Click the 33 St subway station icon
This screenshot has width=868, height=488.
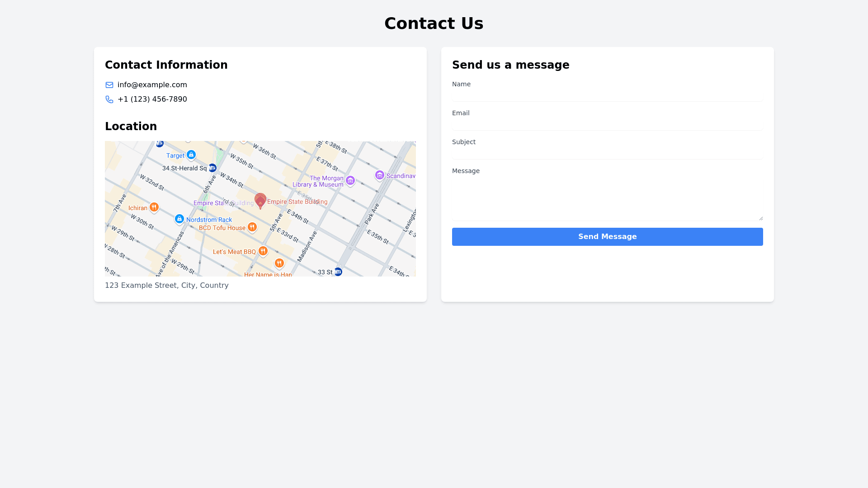(338, 272)
